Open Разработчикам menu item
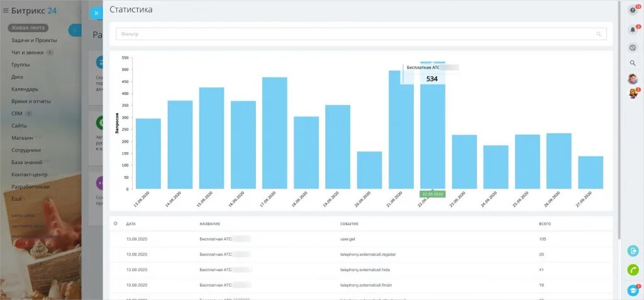 point(31,187)
